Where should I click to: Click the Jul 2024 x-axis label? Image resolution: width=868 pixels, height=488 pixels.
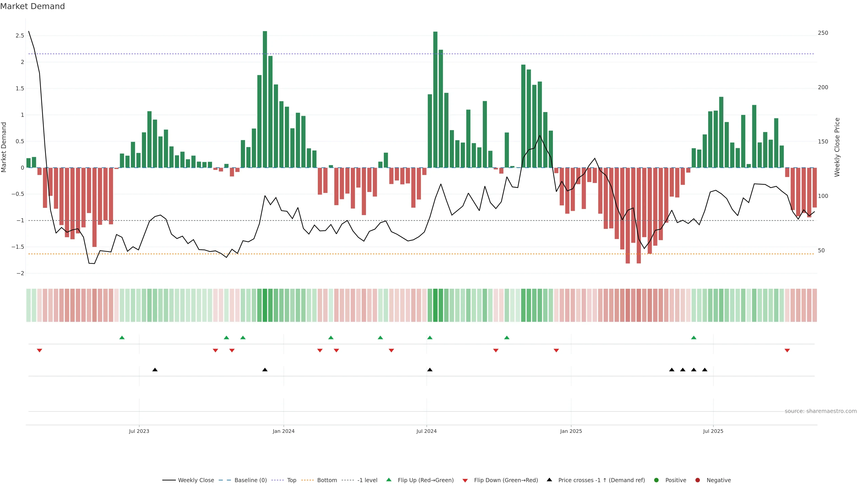[x=426, y=431]
